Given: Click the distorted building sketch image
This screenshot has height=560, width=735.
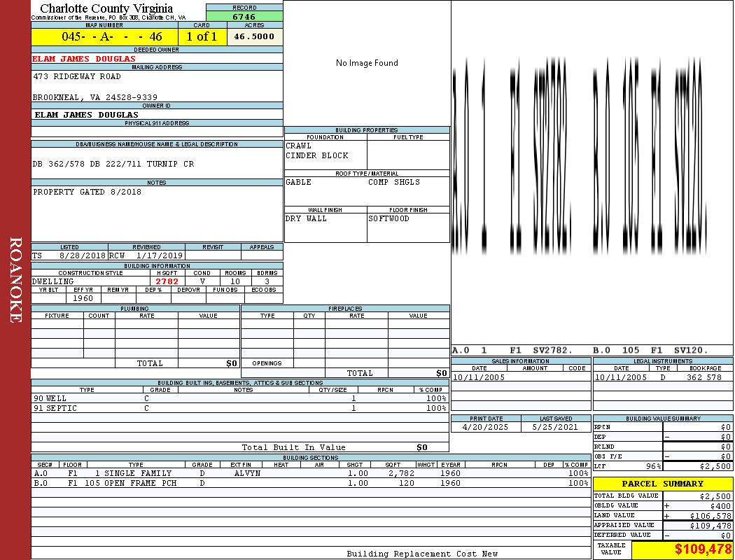Looking at the screenshot, I should (x=580, y=157).
